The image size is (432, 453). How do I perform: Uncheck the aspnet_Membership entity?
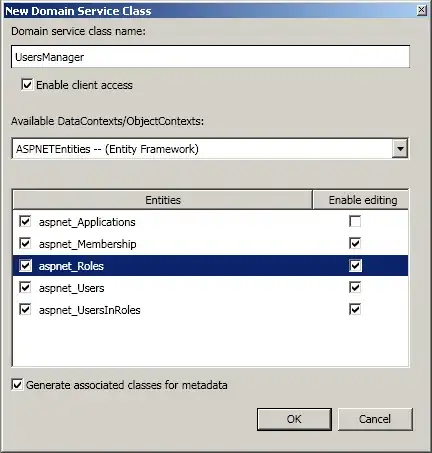pyautogui.click(x=25, y=243)
